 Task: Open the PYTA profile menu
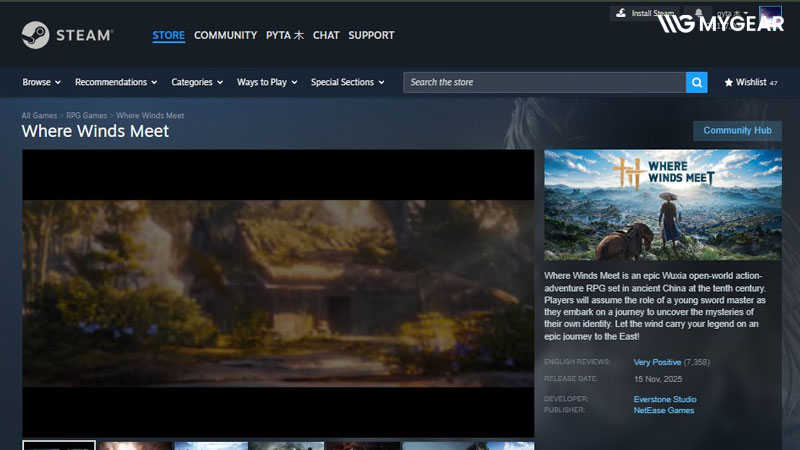(x=285, y=35)
